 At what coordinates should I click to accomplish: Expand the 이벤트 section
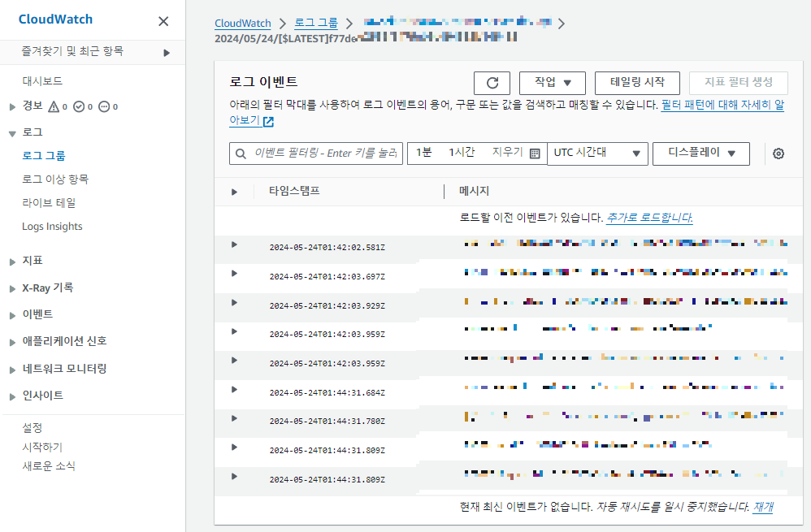[x=12, y=315]
